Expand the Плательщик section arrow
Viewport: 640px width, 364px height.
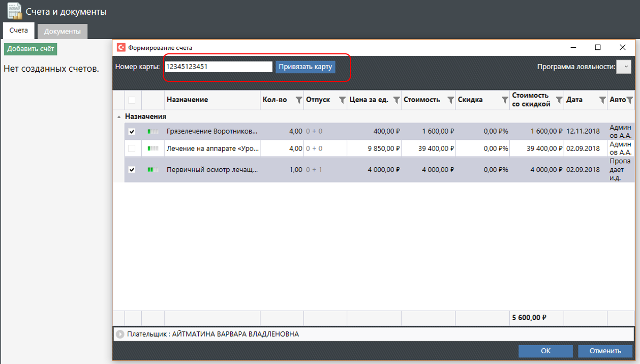(120, 335)
